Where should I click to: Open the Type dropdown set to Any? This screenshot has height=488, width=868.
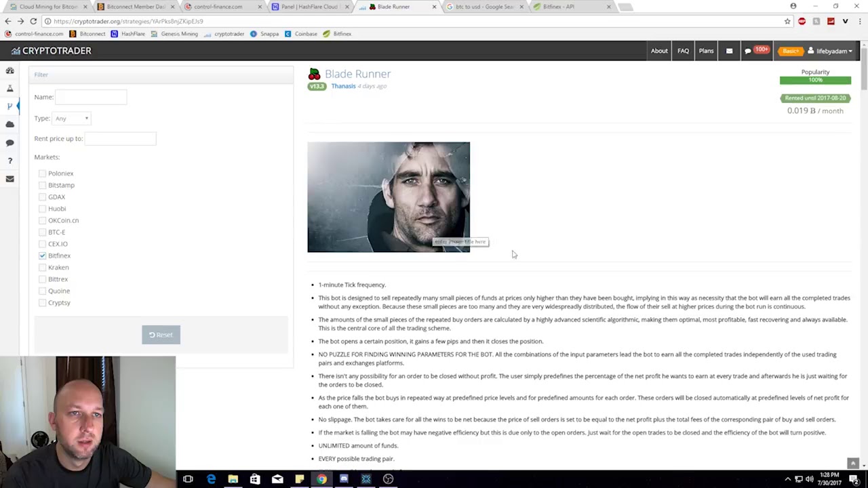tap(72, 119)
